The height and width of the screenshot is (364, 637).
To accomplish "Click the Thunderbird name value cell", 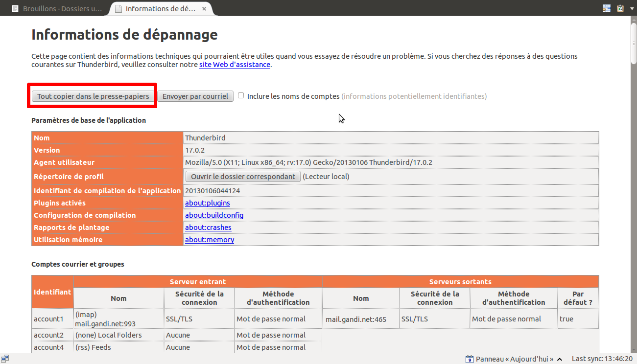I will (391, 138).
